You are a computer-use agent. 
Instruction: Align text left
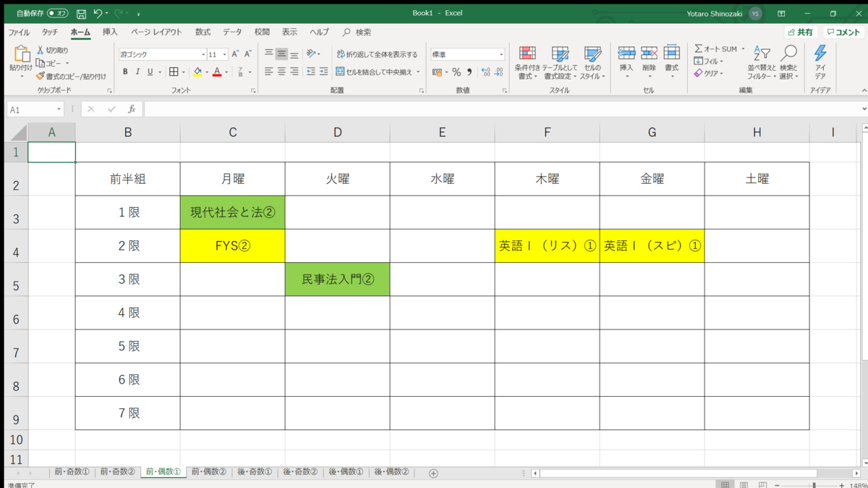[269, 72]
